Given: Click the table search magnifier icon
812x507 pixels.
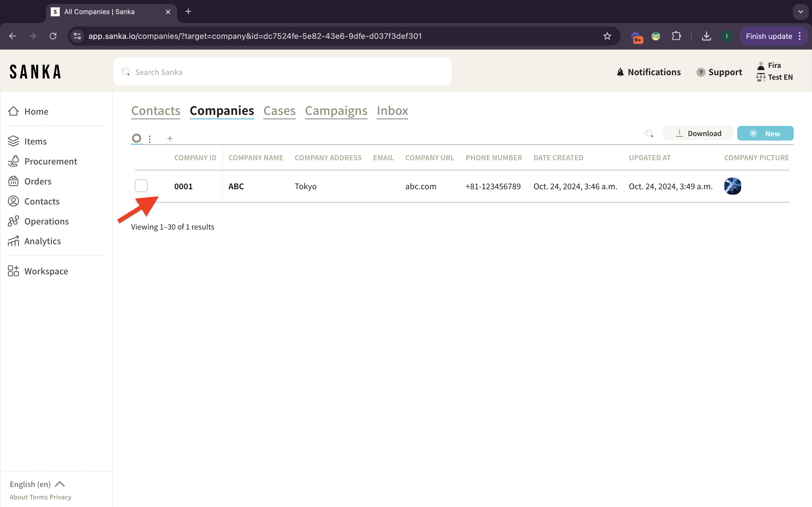Looking at the screenshot, I should [649, 134].
